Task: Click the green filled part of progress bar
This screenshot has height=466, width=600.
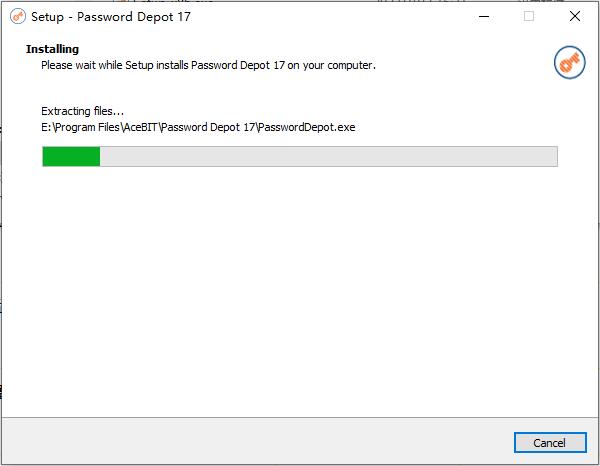Action: (x=71, y=156)
